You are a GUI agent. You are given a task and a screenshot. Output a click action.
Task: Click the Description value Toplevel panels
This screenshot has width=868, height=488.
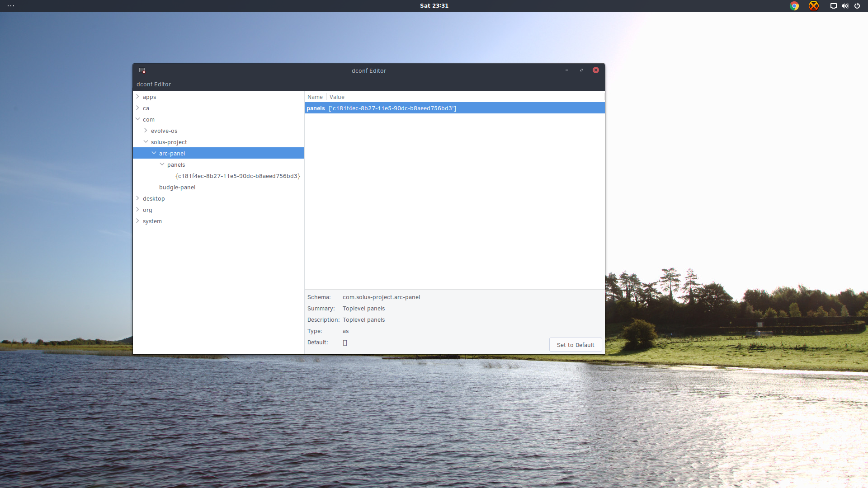click(363, 320)
